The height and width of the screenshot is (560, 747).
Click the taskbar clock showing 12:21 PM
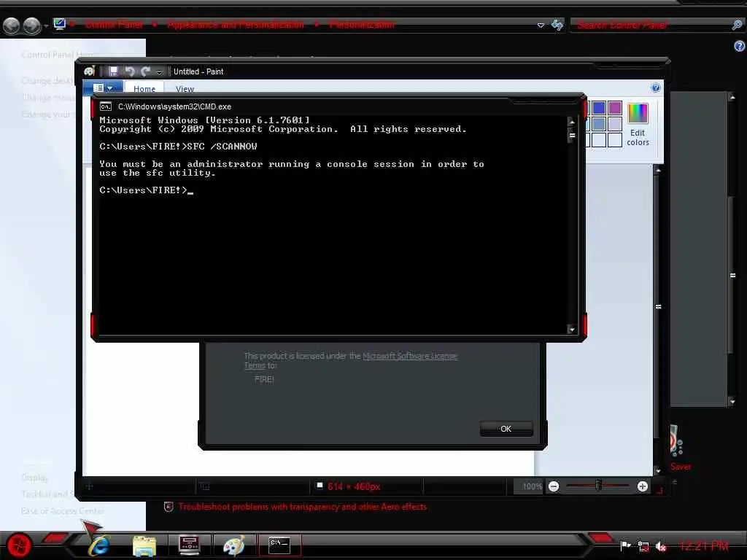(x=704, y=545)
